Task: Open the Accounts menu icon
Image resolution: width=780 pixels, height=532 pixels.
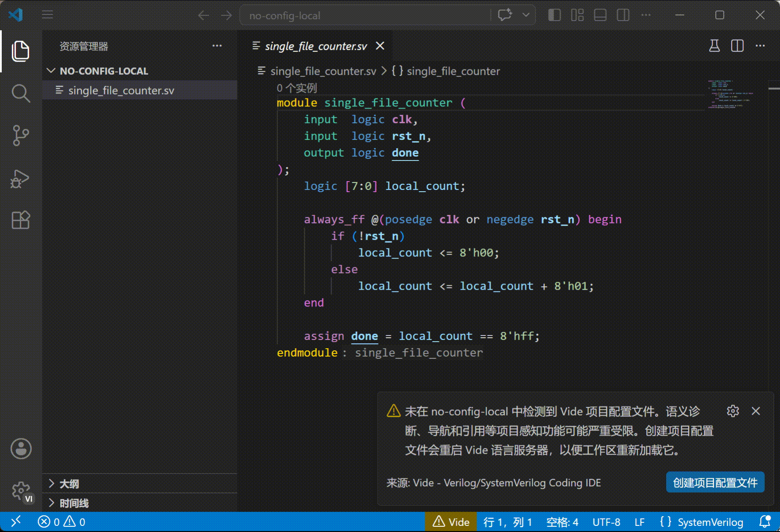Action: (21, 449)
